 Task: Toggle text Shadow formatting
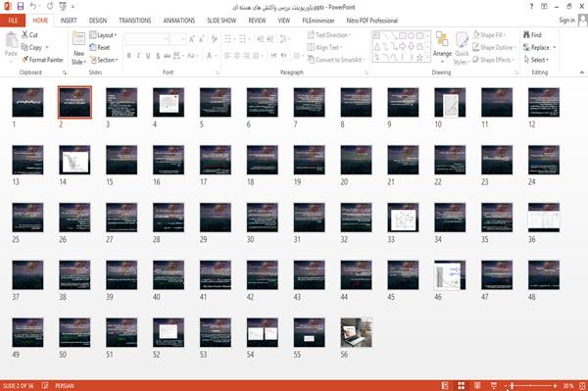tap(158, 56)
